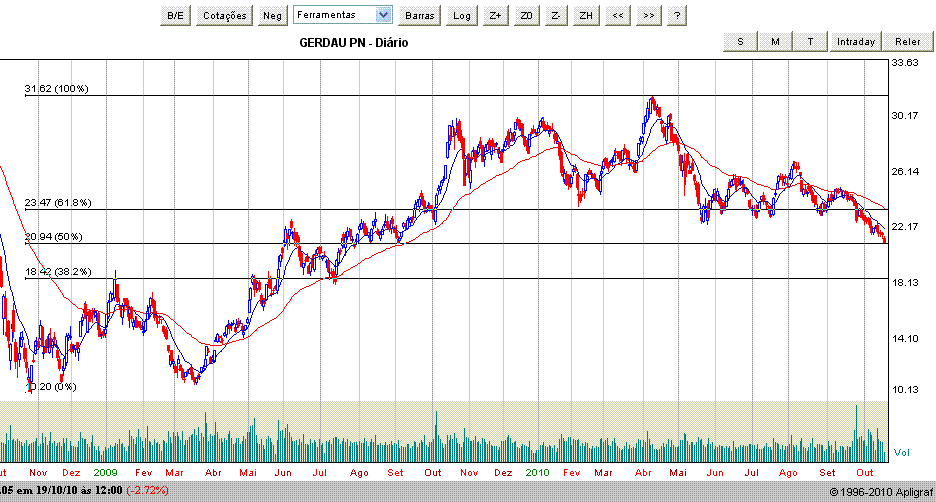Viewport: 936px width, 502px height.
Task: Click the 23.47 (61.8%) Fibonacci label
Action: 58,202
